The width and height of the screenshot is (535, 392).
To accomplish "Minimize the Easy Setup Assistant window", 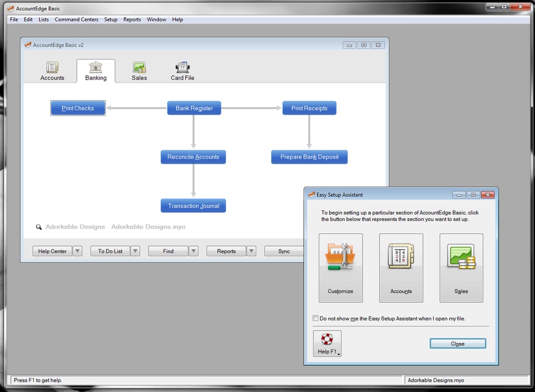I will click(x=459, y=194).
